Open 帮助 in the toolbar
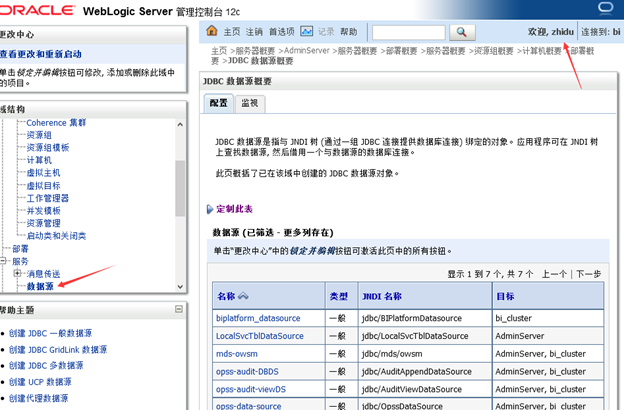 [x=349, y=31]
